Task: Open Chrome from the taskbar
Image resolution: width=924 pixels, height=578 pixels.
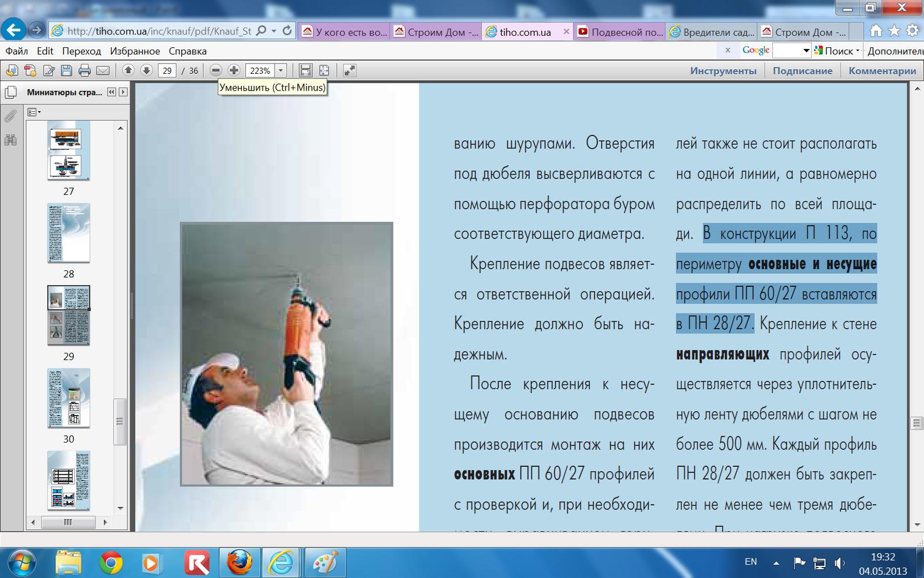Action: tap(111, 563)
